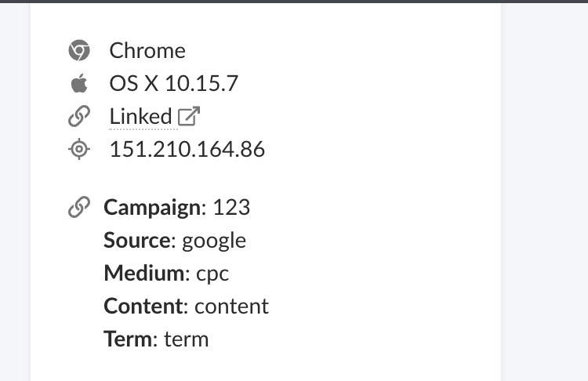Click the bold Content label
The height and width of the screenshot is (381, 588).
[x=144, y=307]
